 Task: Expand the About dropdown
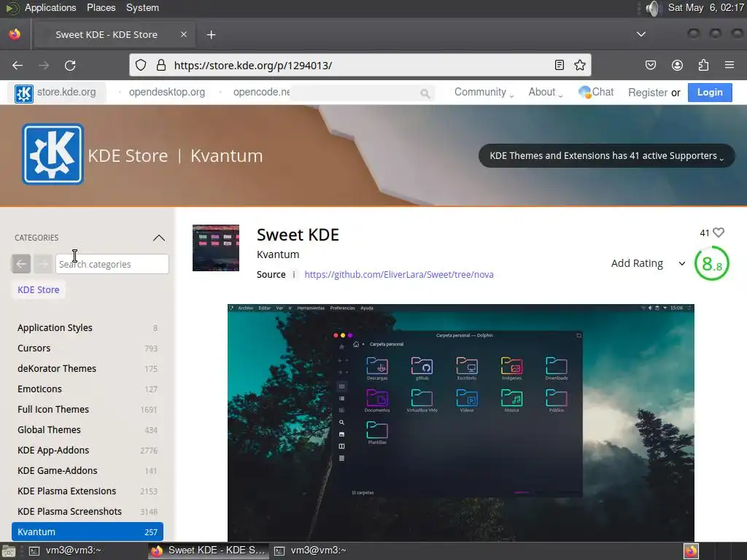coord(546,93)
